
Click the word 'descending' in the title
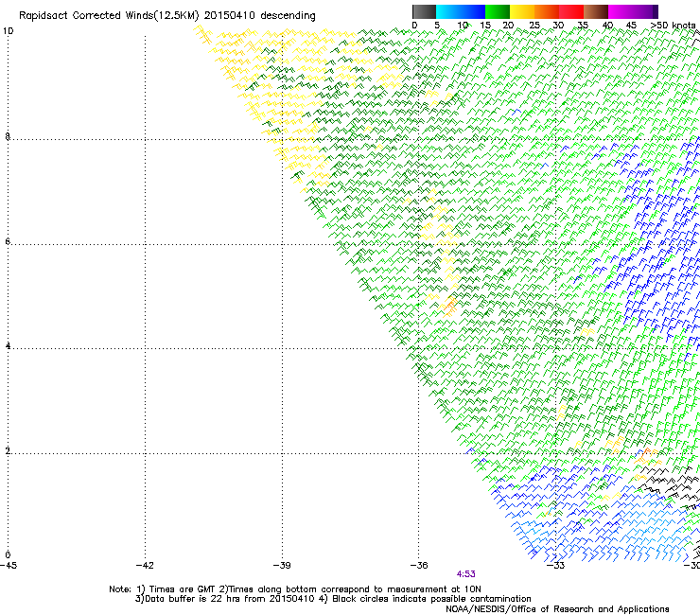[288, 16]
